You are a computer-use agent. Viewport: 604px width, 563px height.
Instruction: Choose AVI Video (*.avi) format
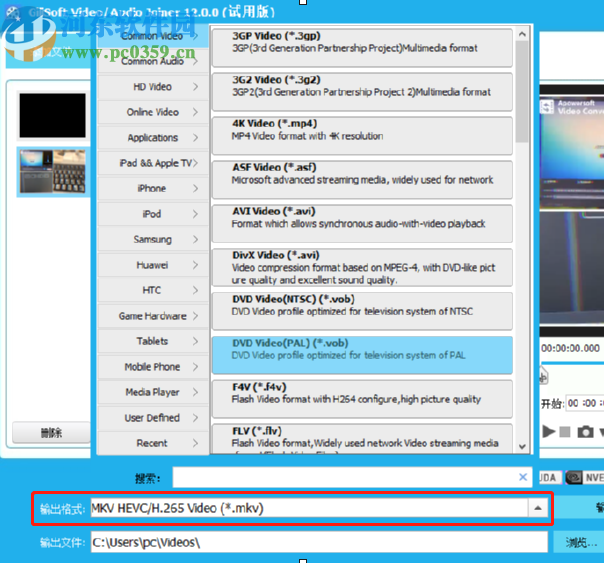coord(362,223)
